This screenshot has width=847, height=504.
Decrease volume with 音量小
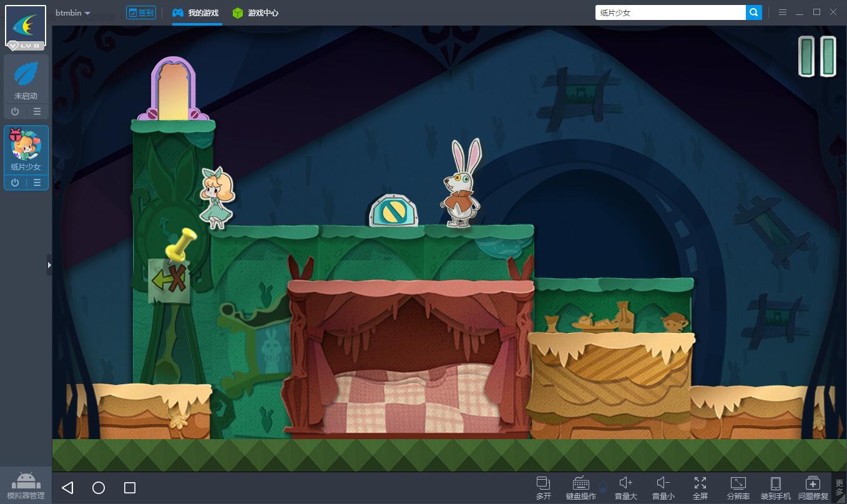(663, 488)
